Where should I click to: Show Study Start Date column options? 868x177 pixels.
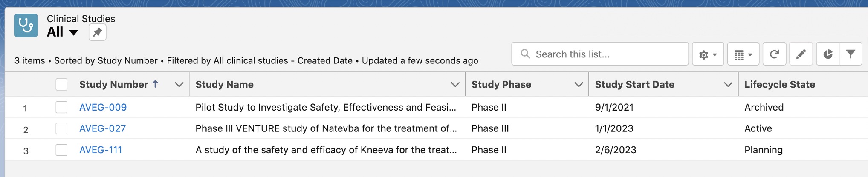coord(728,85)
